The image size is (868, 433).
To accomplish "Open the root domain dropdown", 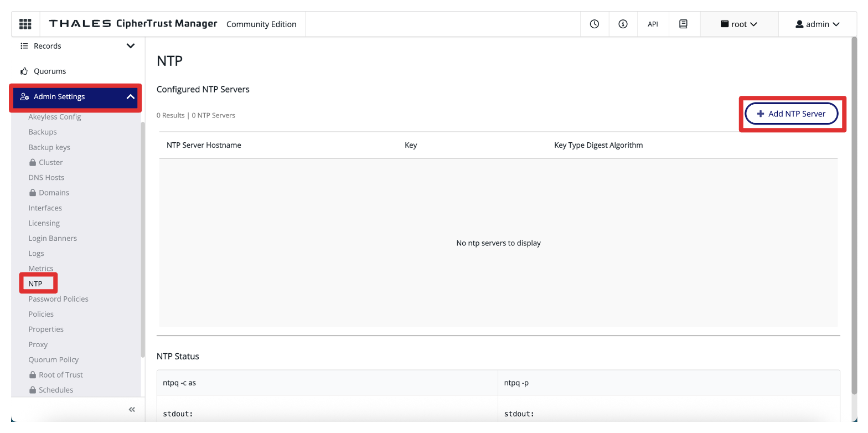I will [738, 24].
